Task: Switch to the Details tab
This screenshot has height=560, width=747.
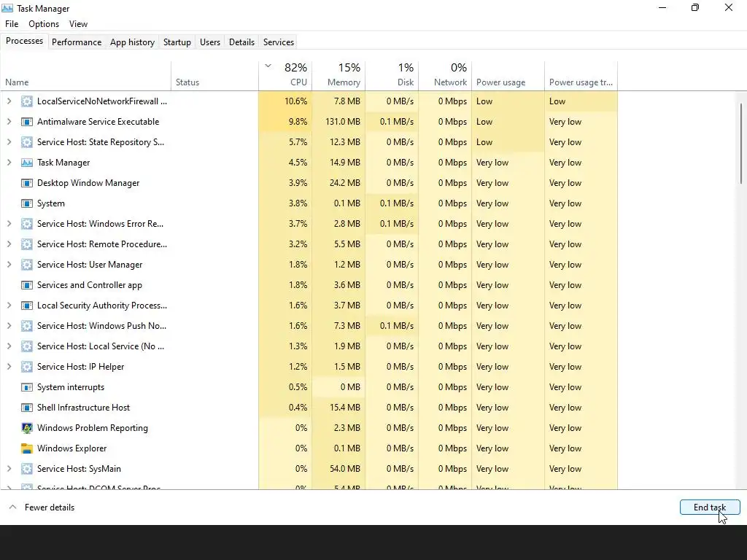Action: pyautogui.click(x=241, y=42)
